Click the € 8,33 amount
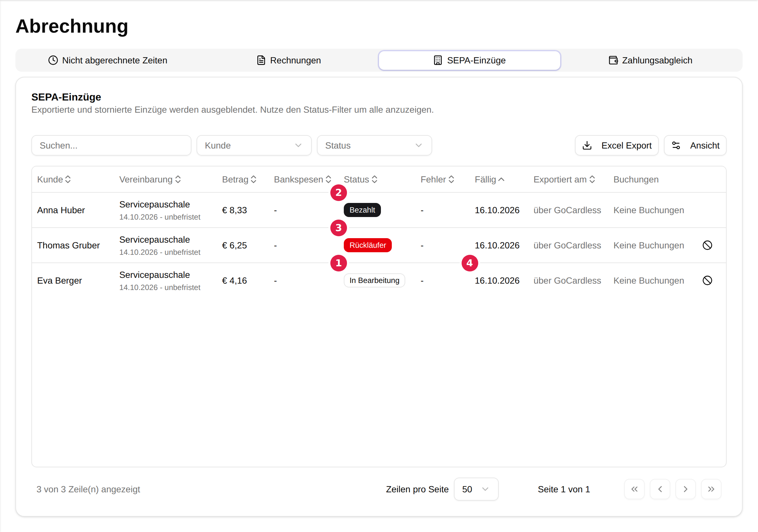 234,210
